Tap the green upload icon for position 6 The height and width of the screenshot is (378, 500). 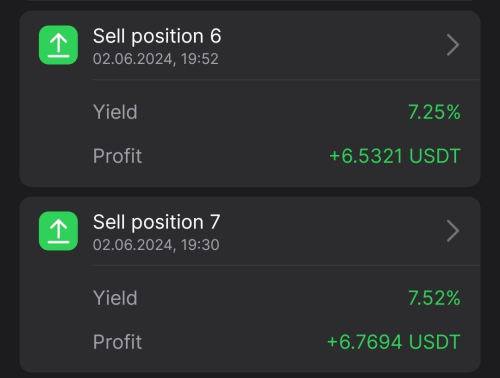pos(58,45)
